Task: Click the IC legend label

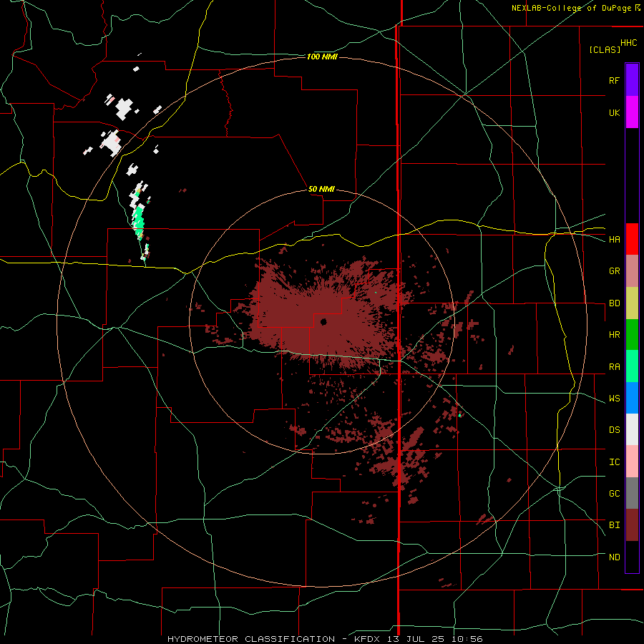Action: 614,462
